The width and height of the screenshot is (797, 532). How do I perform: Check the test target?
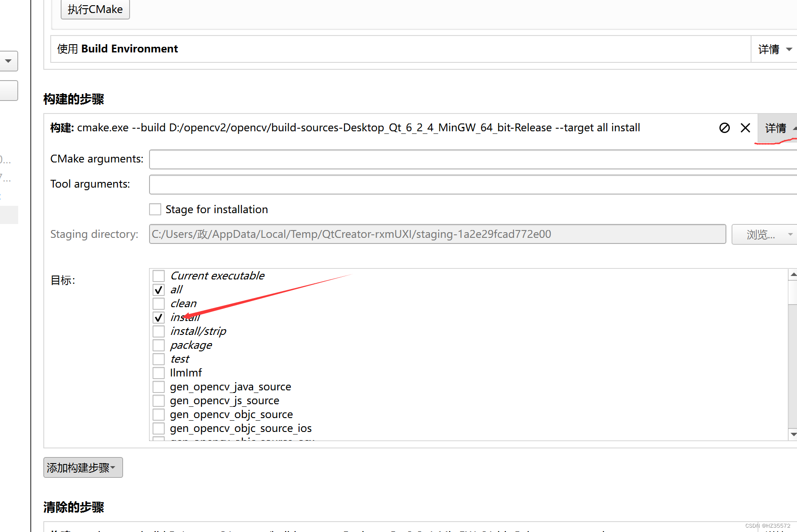(x=159, y=359)
